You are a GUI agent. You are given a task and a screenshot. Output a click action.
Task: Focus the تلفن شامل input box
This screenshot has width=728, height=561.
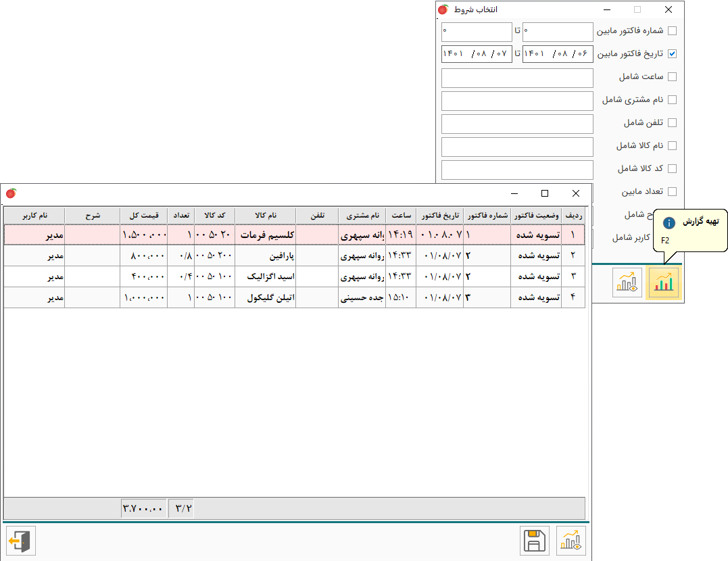517,123
